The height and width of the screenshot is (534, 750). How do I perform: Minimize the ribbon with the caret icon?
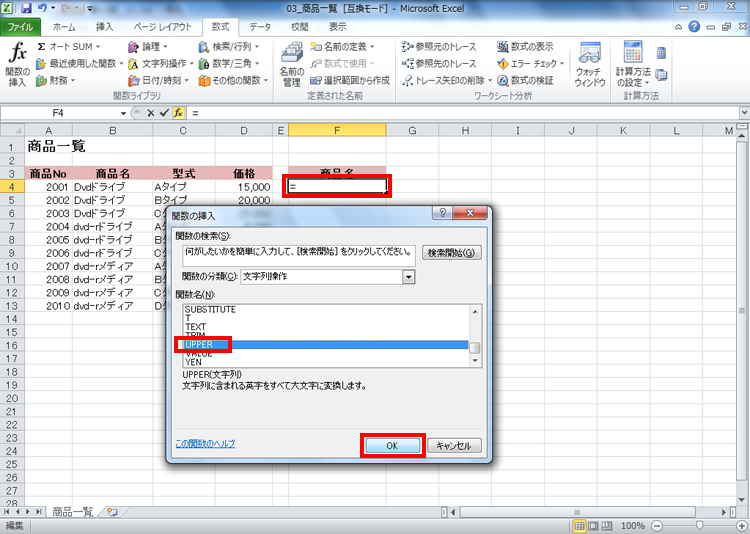tap(679, 27)
